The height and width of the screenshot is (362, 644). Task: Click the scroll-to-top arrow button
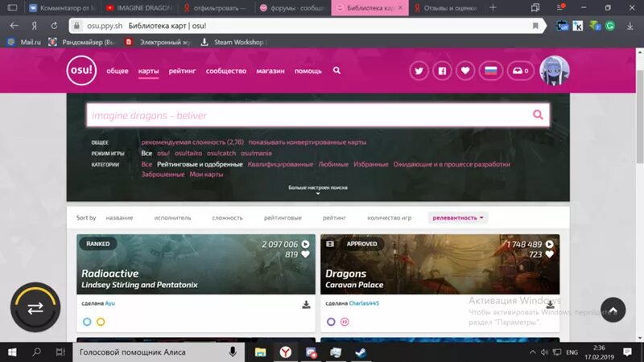click(613, 310)
